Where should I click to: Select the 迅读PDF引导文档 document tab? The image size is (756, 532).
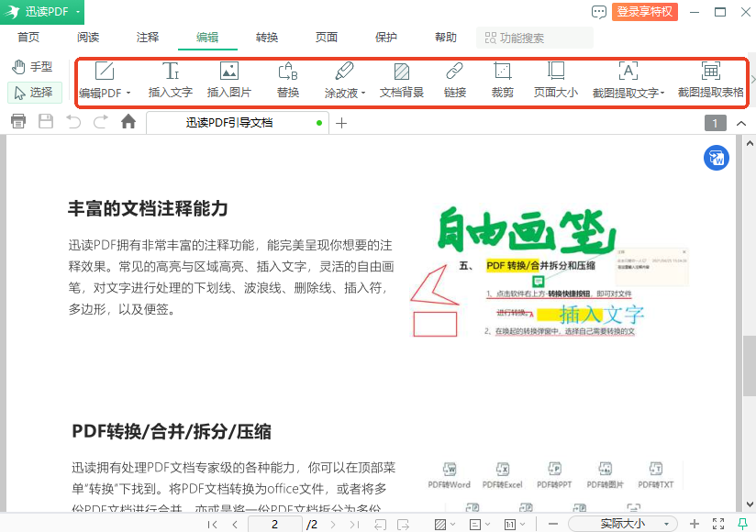click(x=238, y=123)
